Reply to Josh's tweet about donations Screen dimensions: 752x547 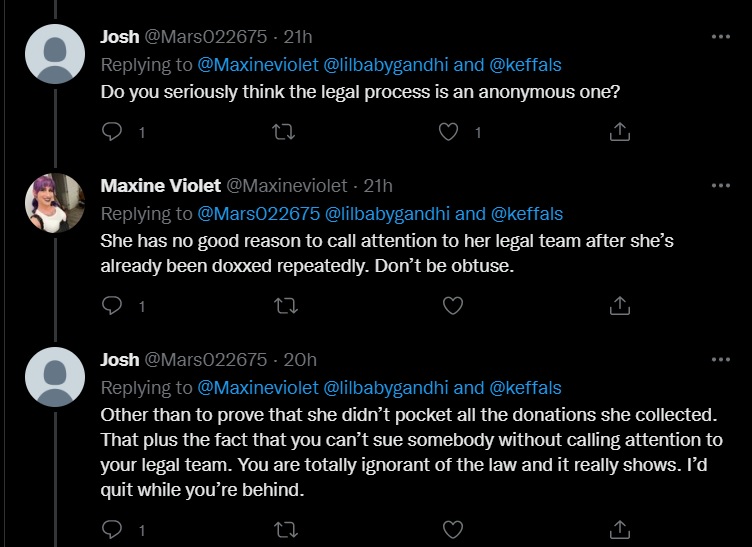pos(112,529)
